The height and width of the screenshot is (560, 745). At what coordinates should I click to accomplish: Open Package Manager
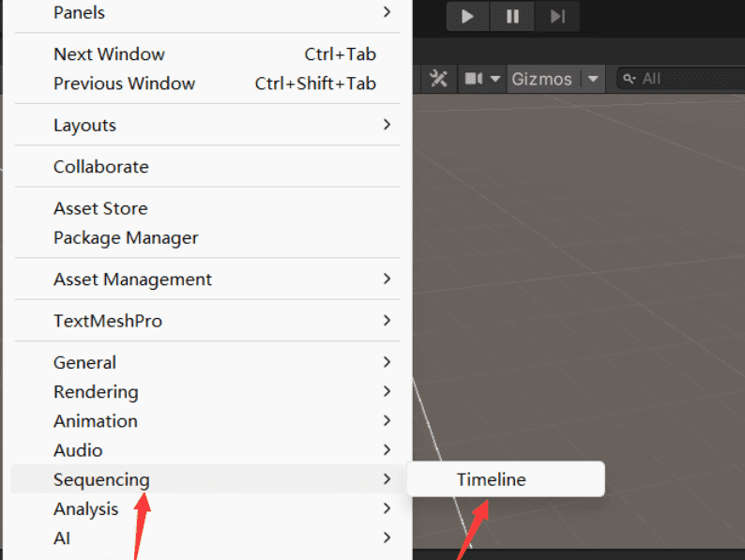coord(126,237)
